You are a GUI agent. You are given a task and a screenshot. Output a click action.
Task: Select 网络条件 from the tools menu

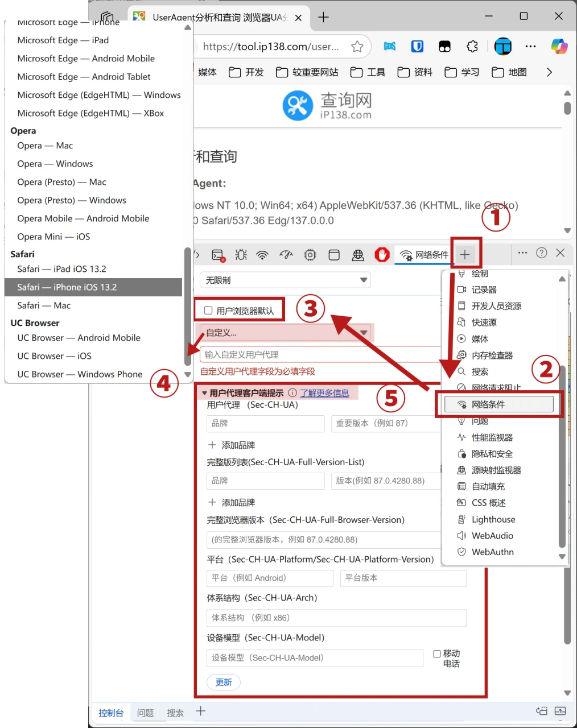pyautogui.click(x=498, y=404)
